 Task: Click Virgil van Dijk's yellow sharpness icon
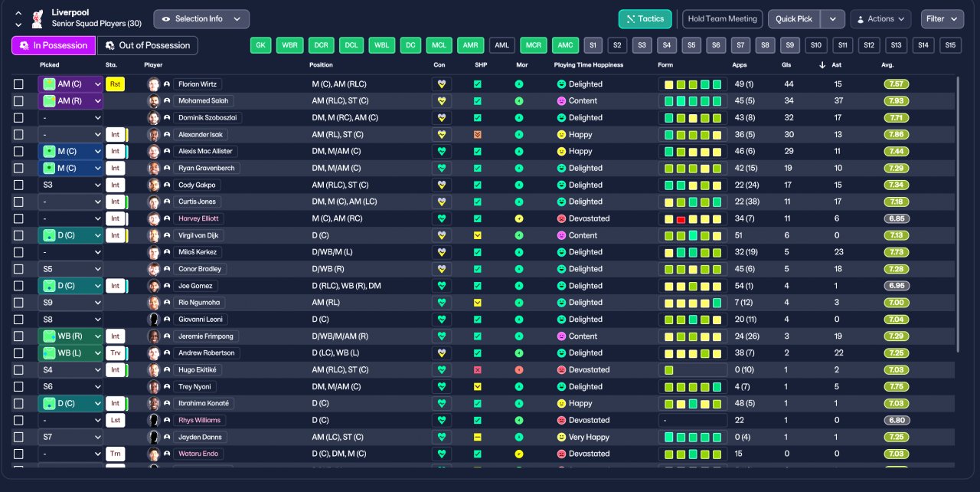pyautogui.click(x=478, y=235)
